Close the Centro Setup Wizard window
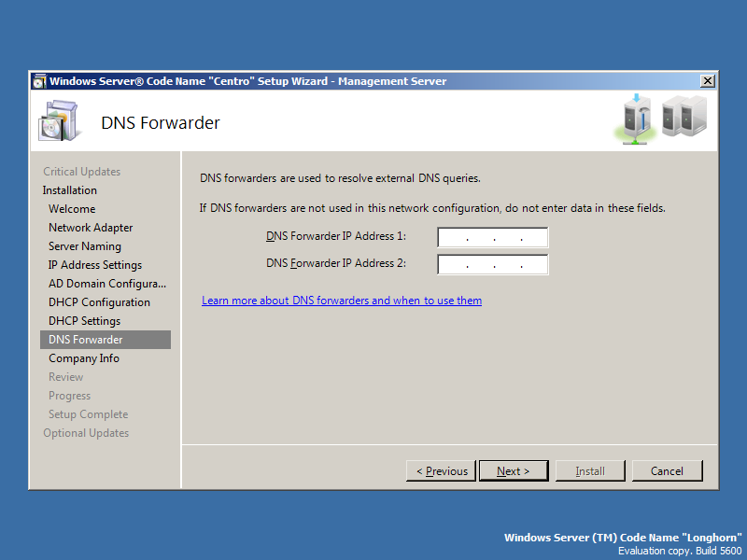 [x=708, y=81]
